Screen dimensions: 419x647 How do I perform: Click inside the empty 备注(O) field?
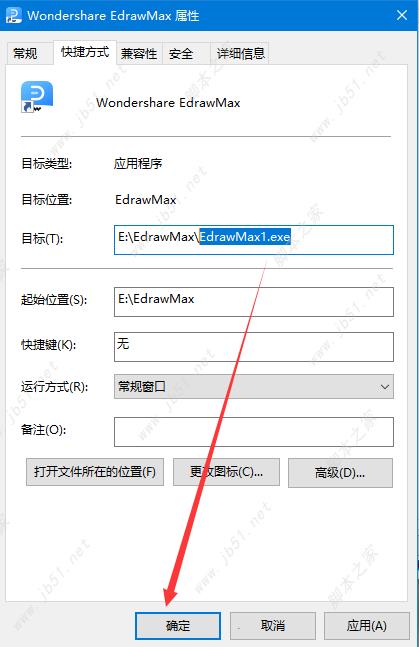(x=253, y=432)
